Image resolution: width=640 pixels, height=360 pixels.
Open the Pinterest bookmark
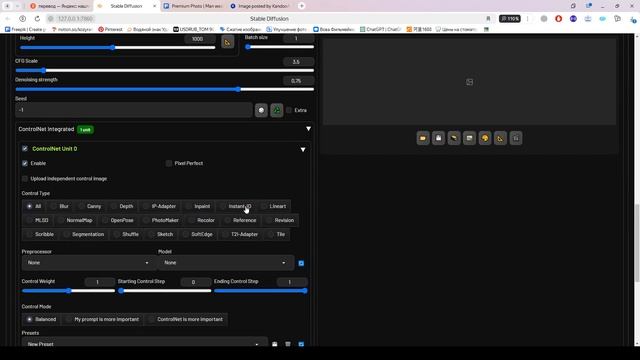pos(110,29)
